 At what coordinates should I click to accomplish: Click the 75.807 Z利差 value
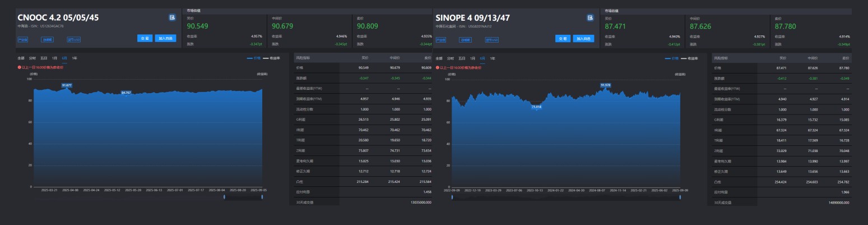click(x=363, y=150)
